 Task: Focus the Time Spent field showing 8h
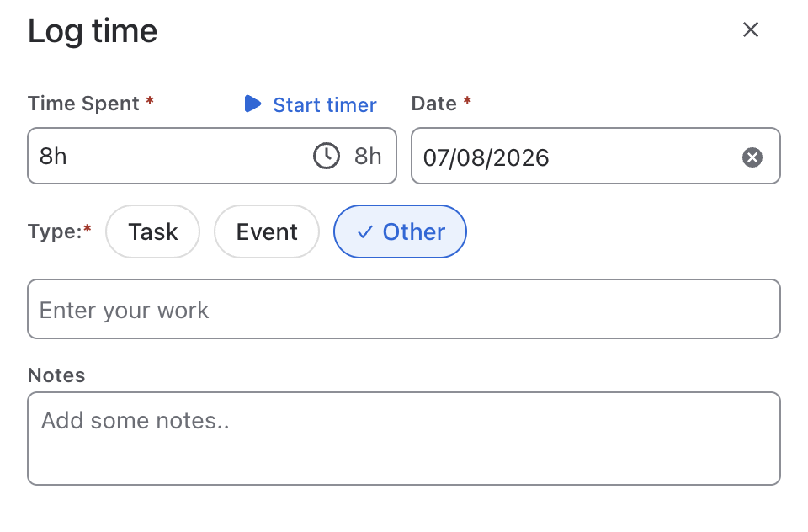[x=212, y=156]
